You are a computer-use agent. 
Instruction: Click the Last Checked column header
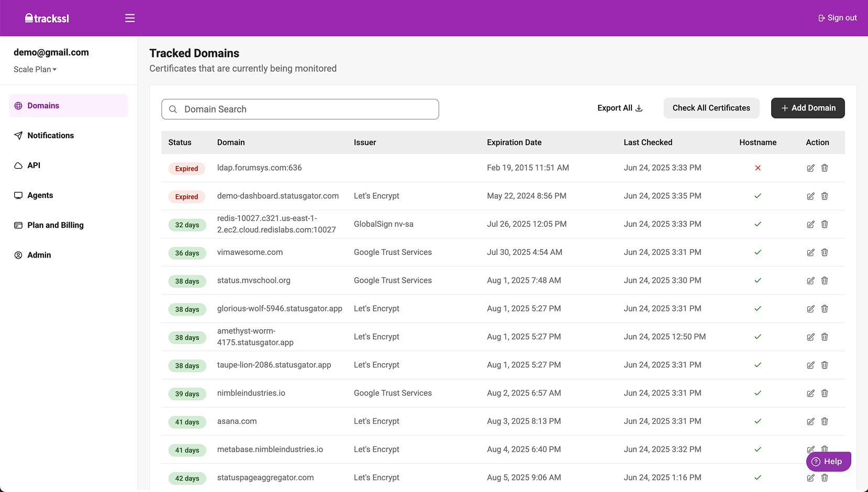pyautogui.click(x=648, y=142)
